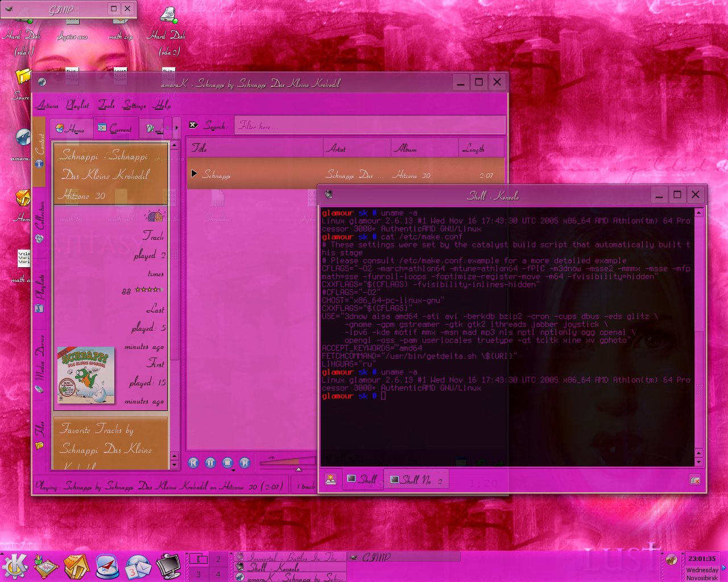This screenshot has width=728, height=582.
Task: Activate the amaroK taskbar entry
Action: [x=290, y=577]
